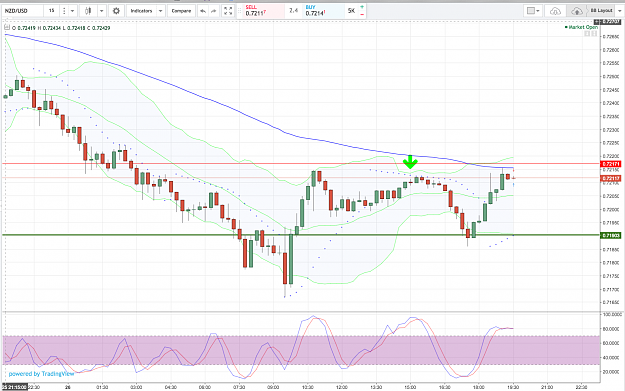Click the 0.72500 price axis label
The image size is (625, 391).
(611, 76)
